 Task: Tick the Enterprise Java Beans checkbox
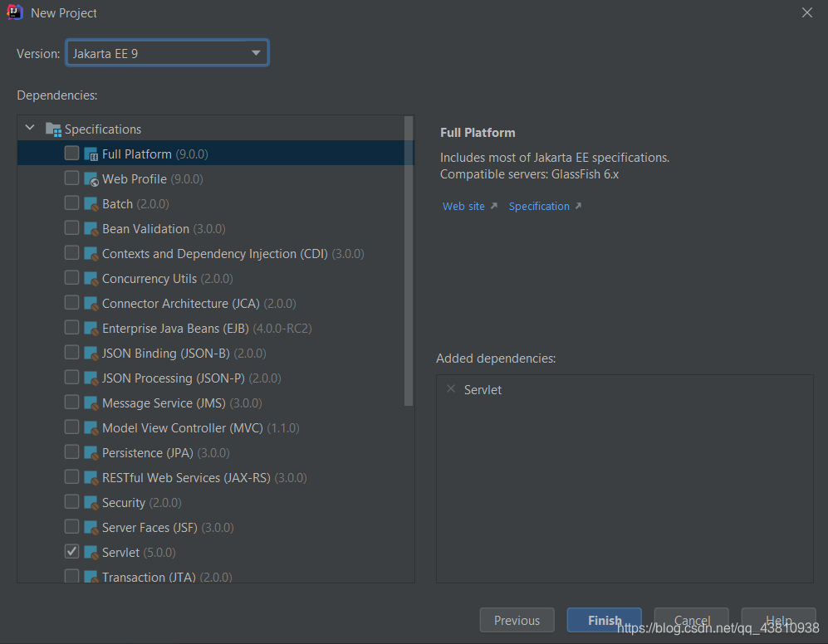[71, 327]
